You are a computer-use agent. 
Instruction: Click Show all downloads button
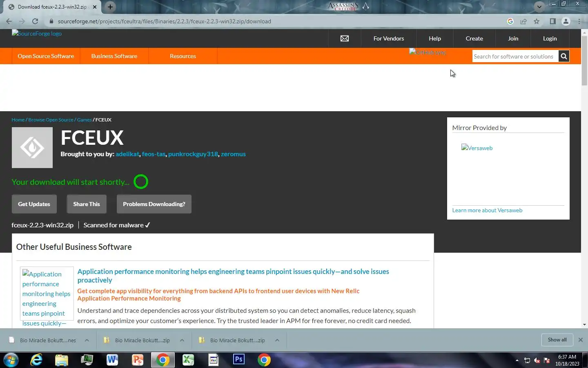(x=557, y=340)
